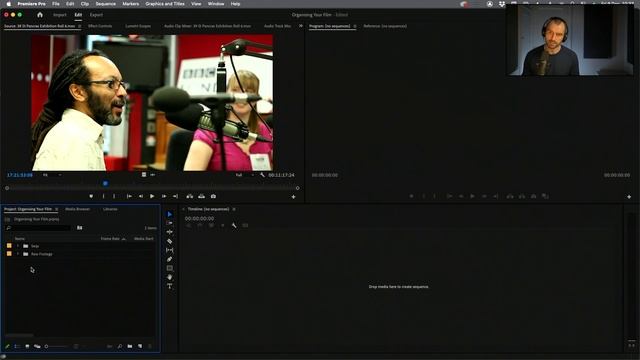Step forward one frame in Source monitor

pyautogui.click(x=164, y=196)
